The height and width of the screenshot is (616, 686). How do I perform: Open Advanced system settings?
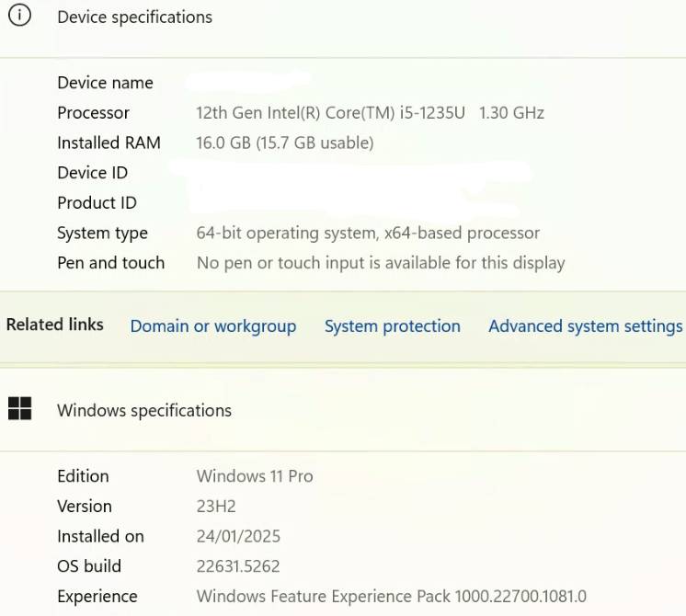pyautogui.click(x=585, y=326)
